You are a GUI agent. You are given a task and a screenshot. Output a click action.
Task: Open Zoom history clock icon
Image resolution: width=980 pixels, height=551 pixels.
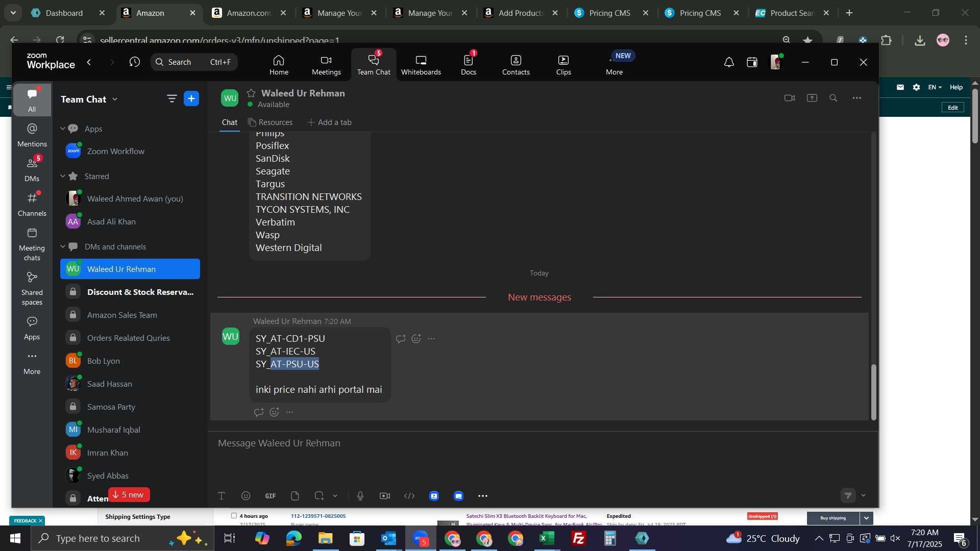(x=135, y=62)
